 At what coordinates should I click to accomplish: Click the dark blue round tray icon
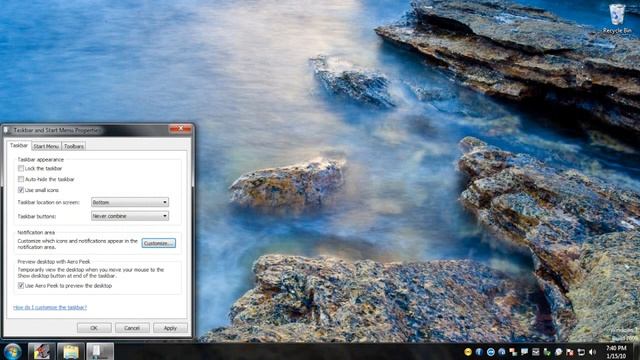click(x=502, y=352)
